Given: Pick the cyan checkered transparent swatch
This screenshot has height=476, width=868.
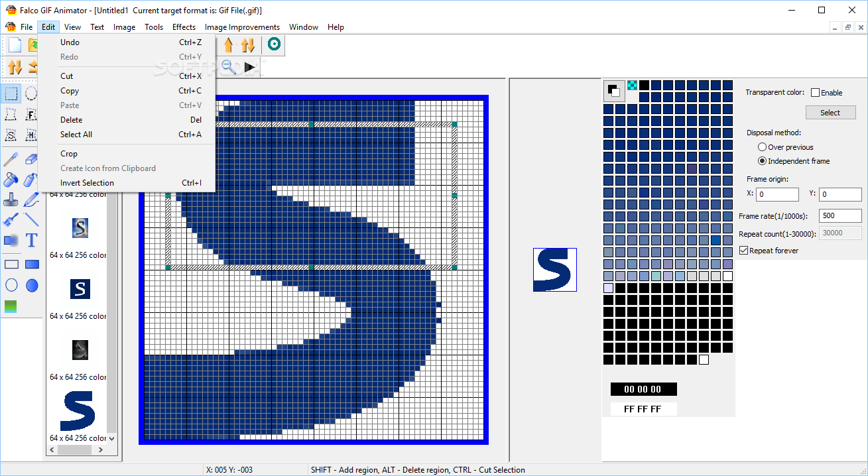Looking at the screenshot, I should point(632,85).
